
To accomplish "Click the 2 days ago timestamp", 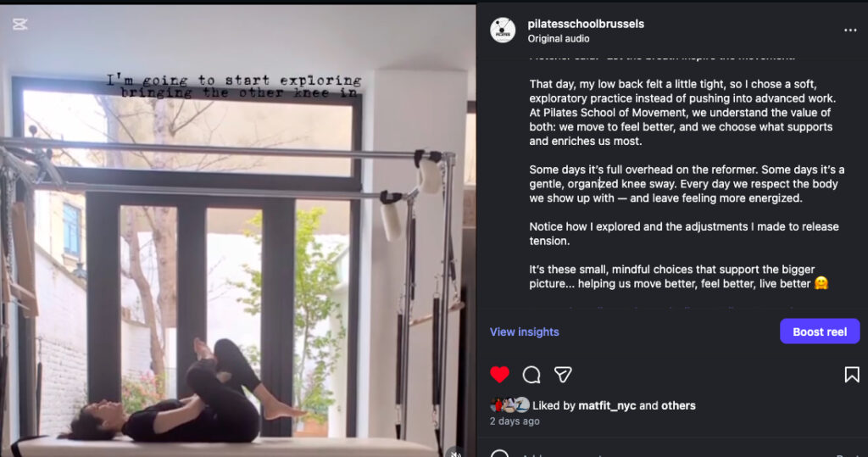I will (515, 421).
